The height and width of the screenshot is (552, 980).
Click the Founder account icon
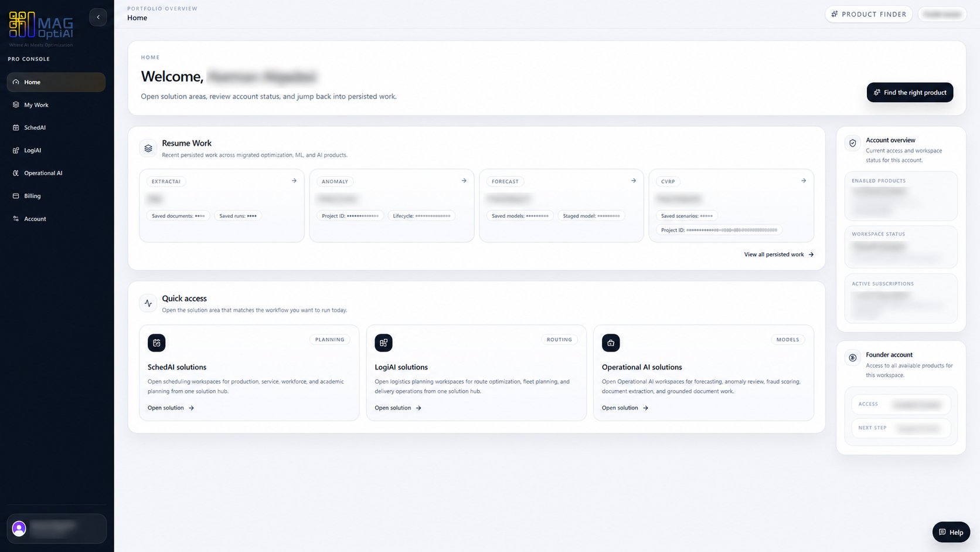pyautogui.click(x=853, y=358)
